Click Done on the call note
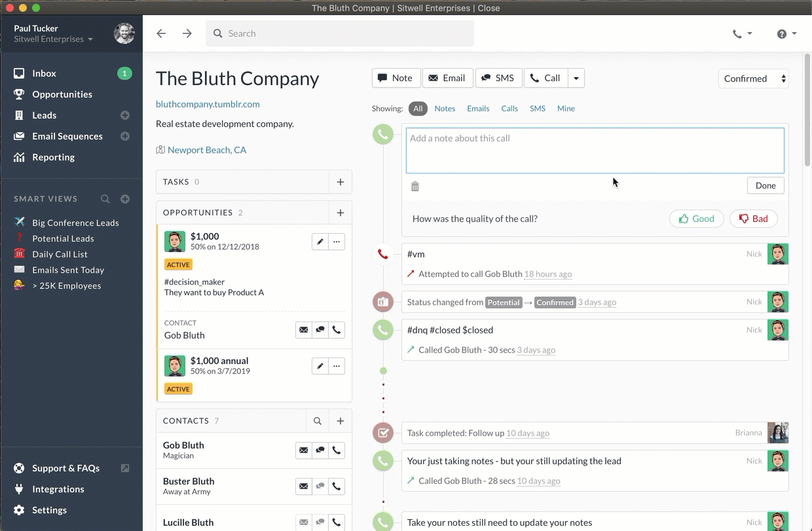This screenshot has height=531, width=812. coord(766,185)
